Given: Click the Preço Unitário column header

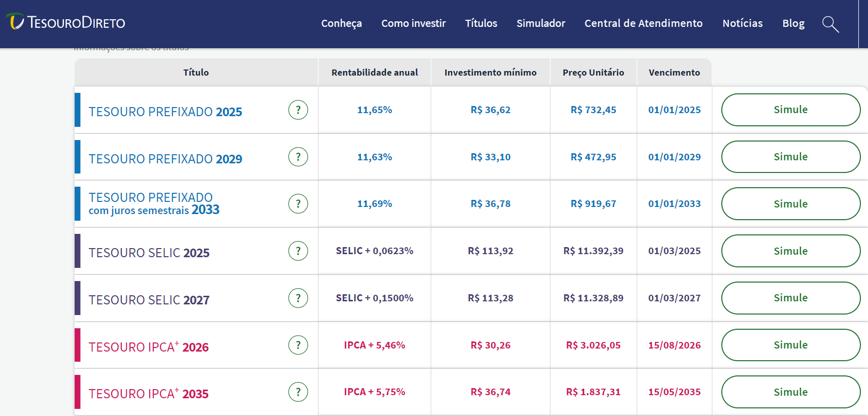Looking at the screenshot, I should 593,73.
